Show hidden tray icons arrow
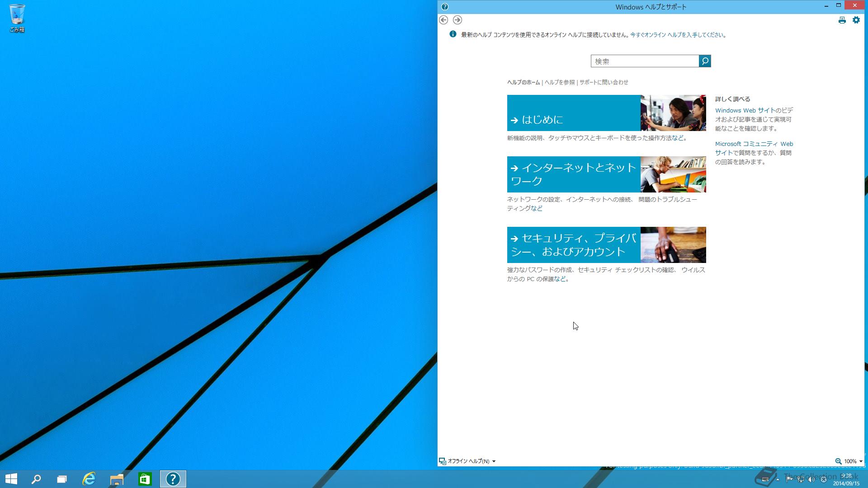Viewport: 868px width, 488px height. tap(778, 479)
